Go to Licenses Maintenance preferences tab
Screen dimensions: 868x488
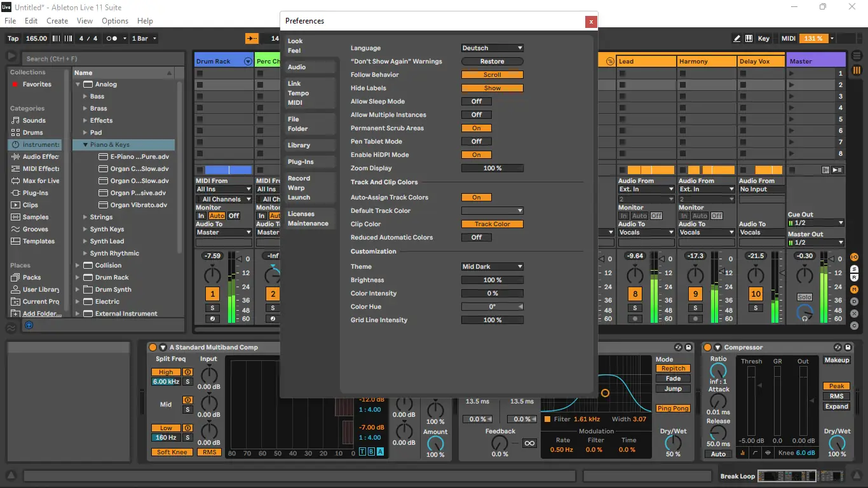pyautogui.click(x=310, y=219)
